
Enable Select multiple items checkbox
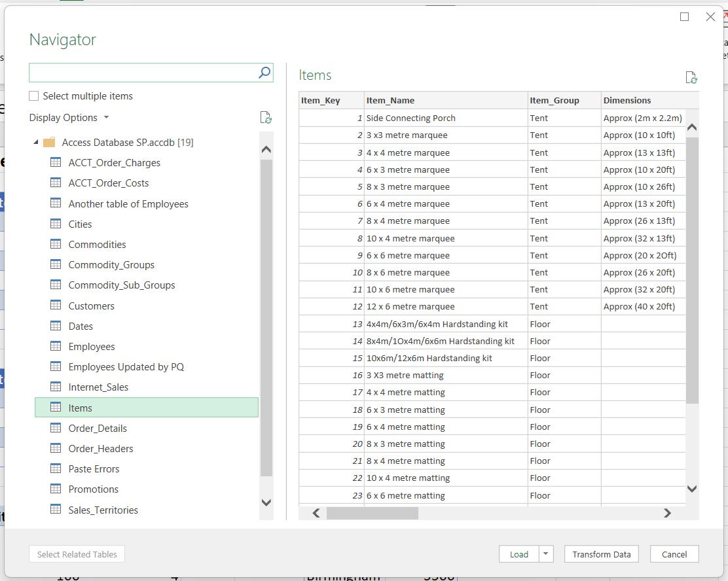click(x=34, y=96)
